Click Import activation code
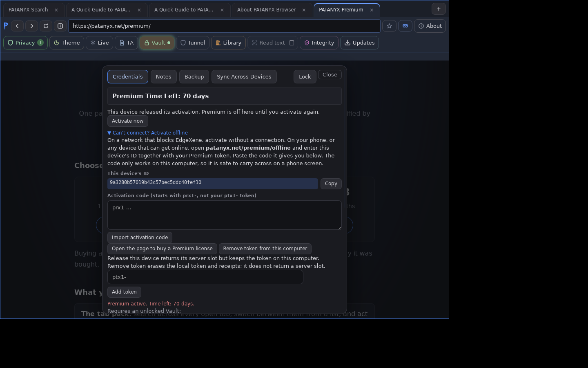Image resolution: width=588 pixels, height=368 pixels. click(x=140, y=238)
